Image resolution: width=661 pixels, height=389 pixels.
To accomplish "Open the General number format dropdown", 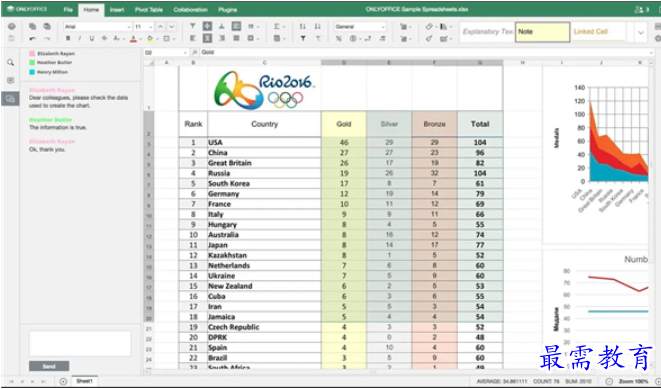I will [x=360, y=27].
